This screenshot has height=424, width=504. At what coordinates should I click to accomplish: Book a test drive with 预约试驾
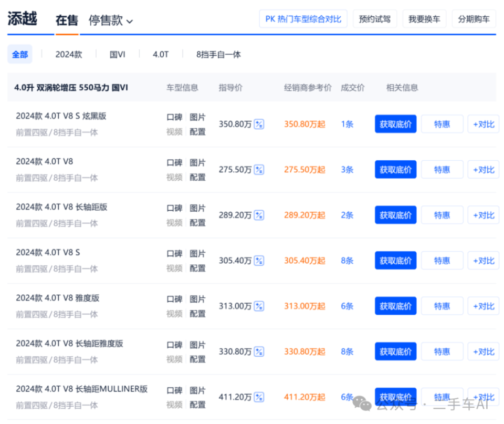click(x=375, y=19)
